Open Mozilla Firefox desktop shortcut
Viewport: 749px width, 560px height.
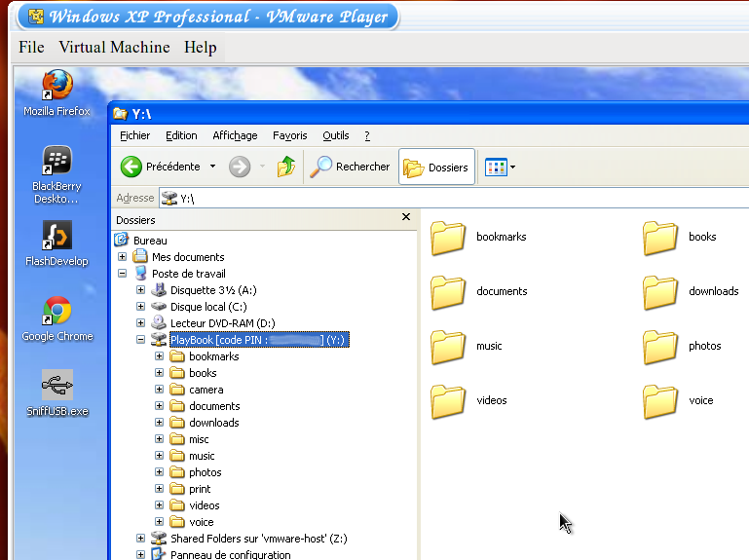(x=57, y=93)
